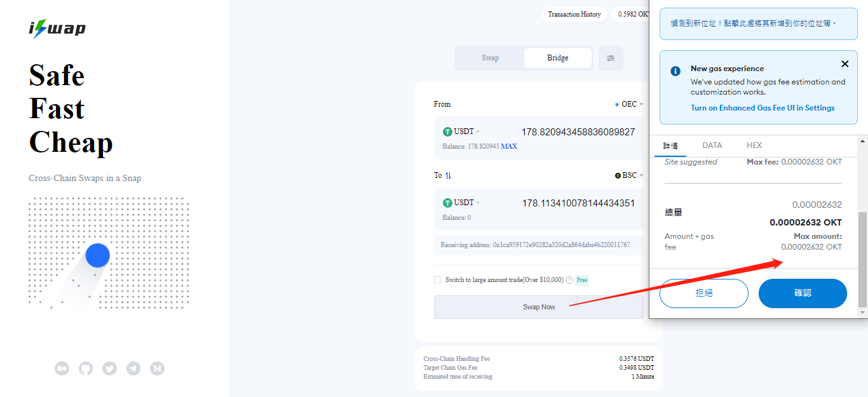
Task: Open the OEC source chain dropdown
Action: tap(629, 104)
